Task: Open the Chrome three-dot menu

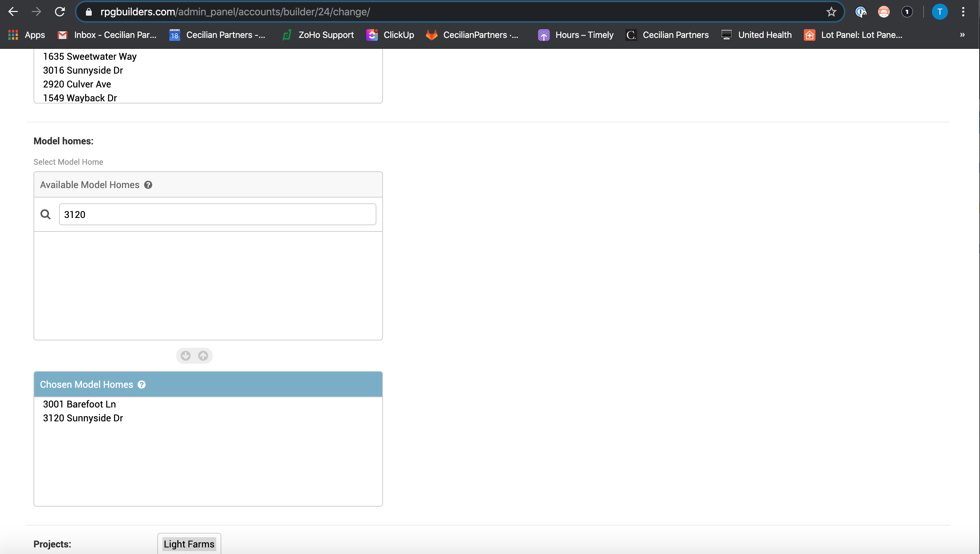Action: 963,12
